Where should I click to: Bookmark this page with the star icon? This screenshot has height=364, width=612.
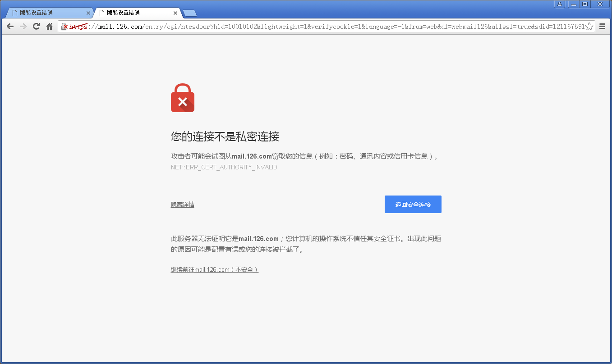589,27
